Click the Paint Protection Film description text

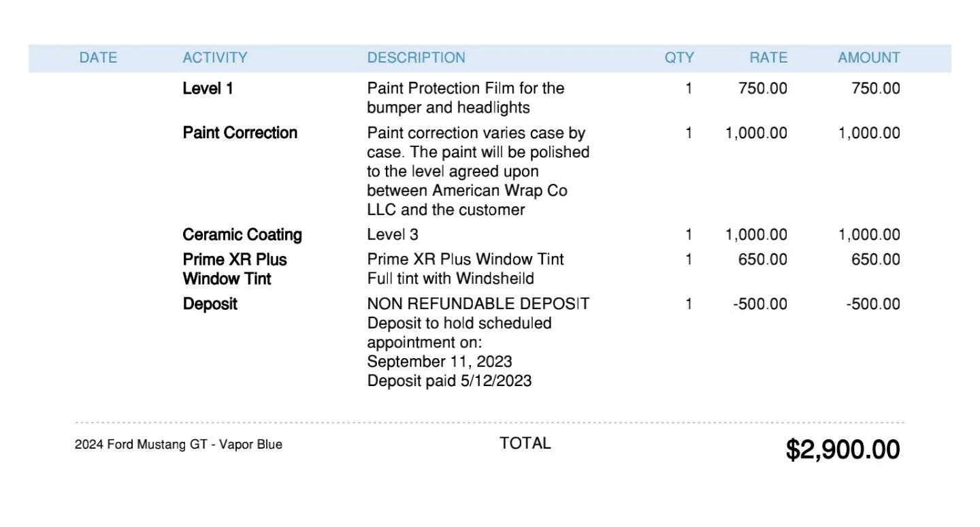tap(465, 98)
